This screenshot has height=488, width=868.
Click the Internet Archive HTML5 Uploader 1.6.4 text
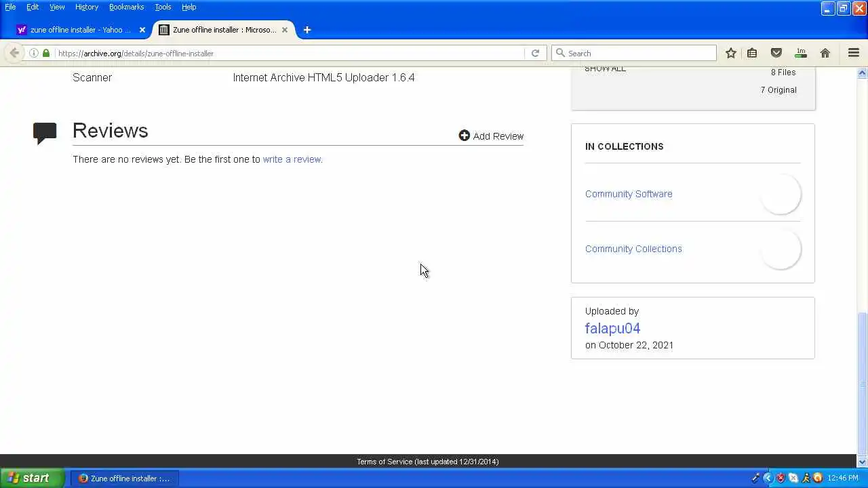323,77
